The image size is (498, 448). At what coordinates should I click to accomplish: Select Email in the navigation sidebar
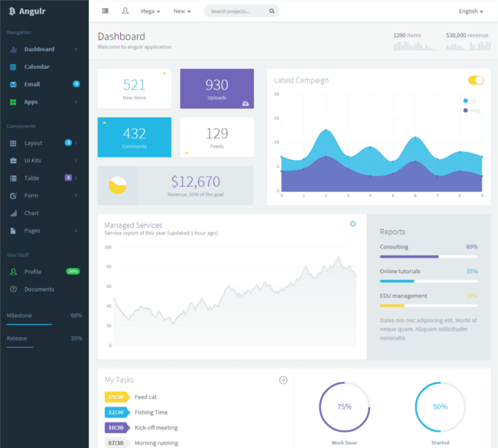pos(32,85)
